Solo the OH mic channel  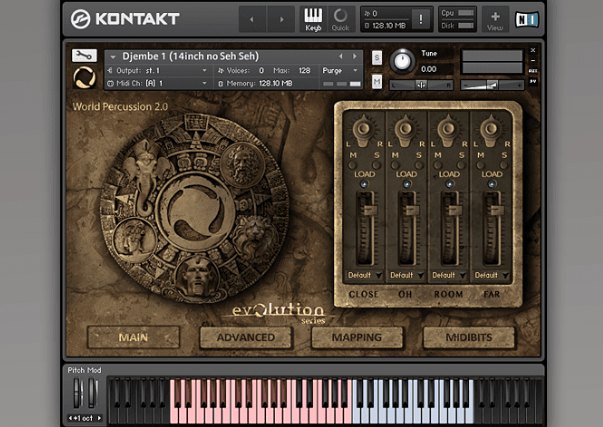click(x=419, y=165)
